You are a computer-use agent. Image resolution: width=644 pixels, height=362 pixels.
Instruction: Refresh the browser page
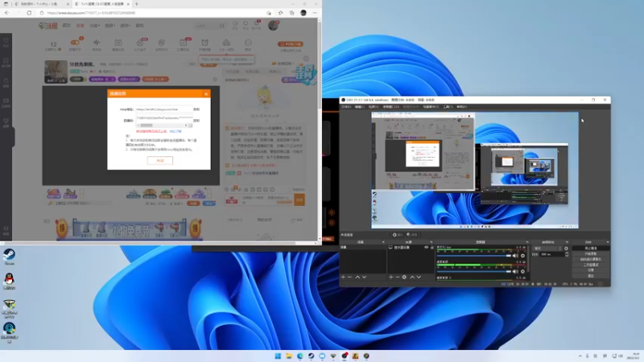29,13
